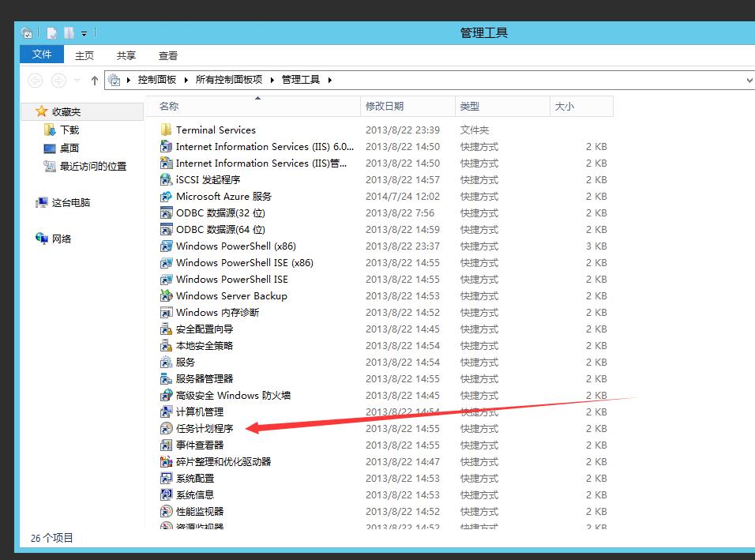The image size is (755, 560).
Task: Sort by the 修改日期 column header
Action: coord(408,106)
